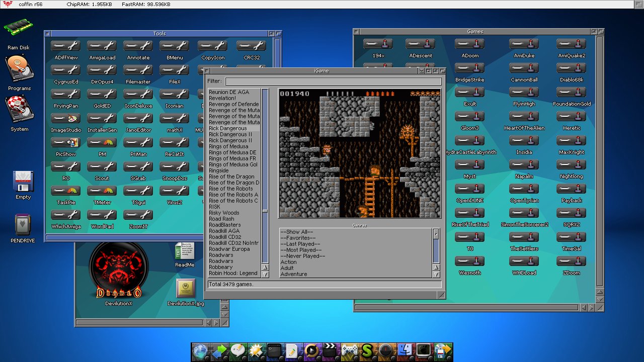Viewport: 644px width, 362px height.
Task: Click the iGame Filter text field
Action: click(333, 81)
